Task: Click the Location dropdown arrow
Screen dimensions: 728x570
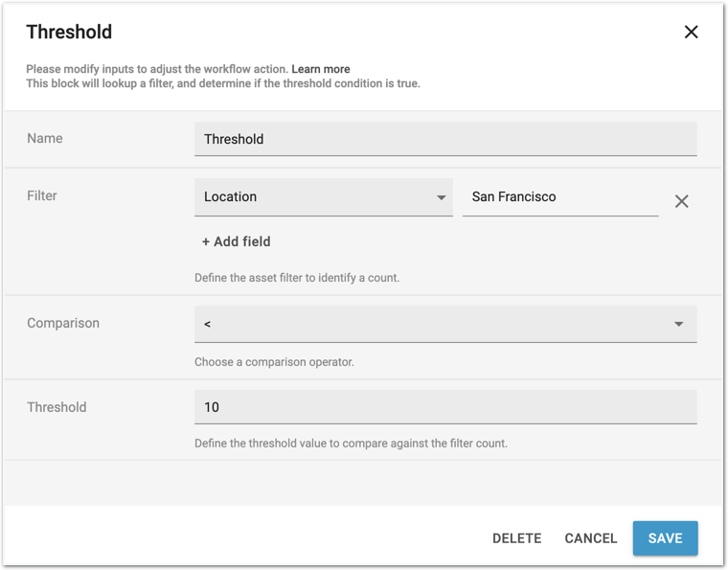Action: pos(441,197)
